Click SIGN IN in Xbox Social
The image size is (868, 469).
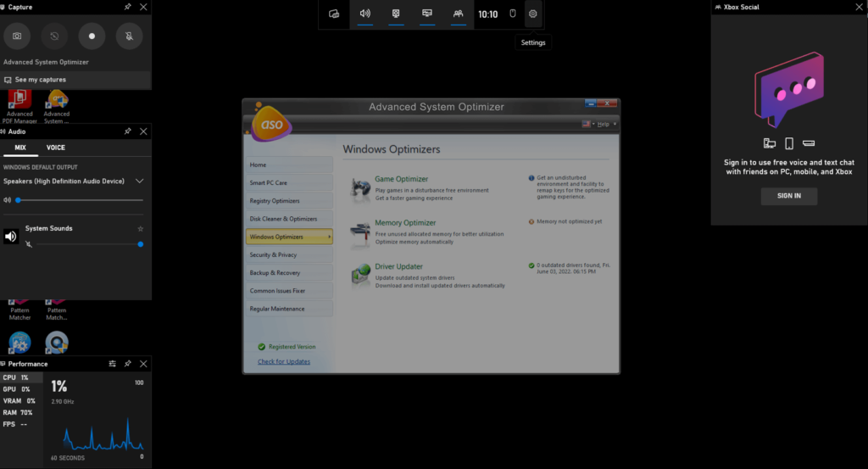[x=789, y=196]
